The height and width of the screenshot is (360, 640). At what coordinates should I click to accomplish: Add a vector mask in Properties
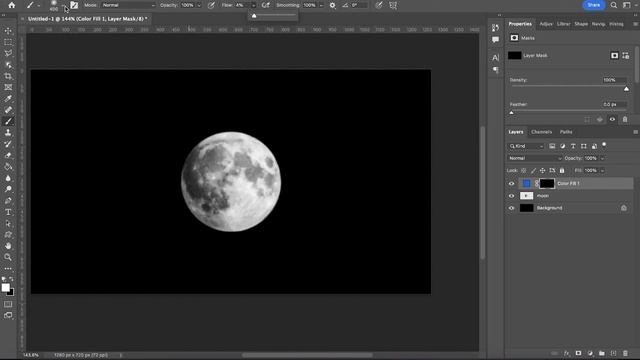click(626, 56)
